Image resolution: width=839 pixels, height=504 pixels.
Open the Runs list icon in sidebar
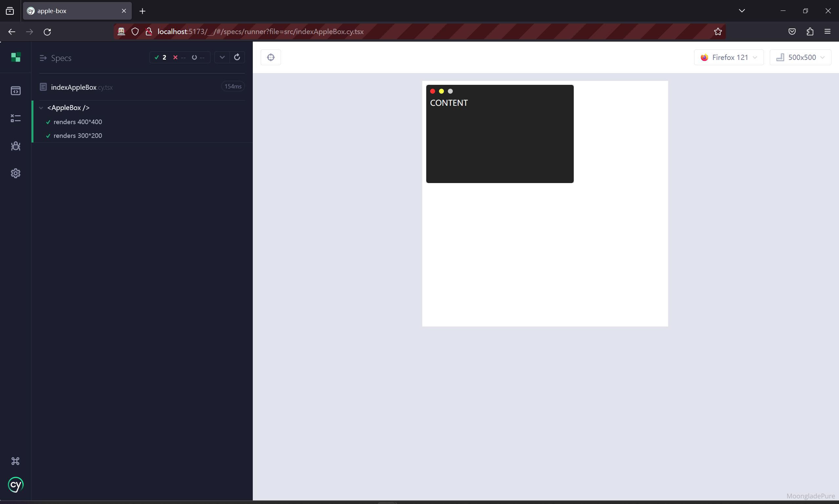click(x=16, y=118)
